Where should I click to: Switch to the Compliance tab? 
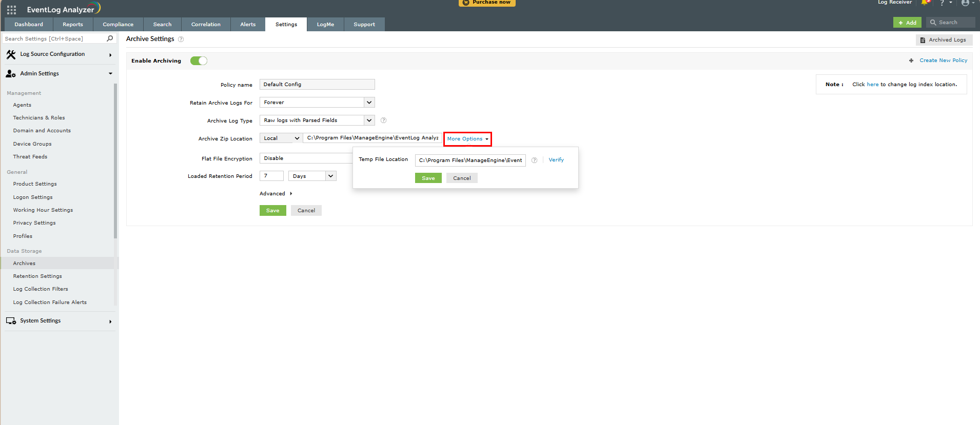coord(118,25)
